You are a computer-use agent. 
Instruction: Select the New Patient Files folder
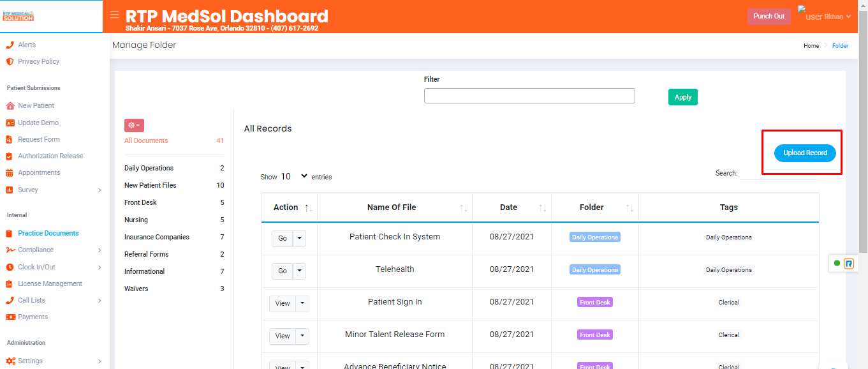(151, 185)
